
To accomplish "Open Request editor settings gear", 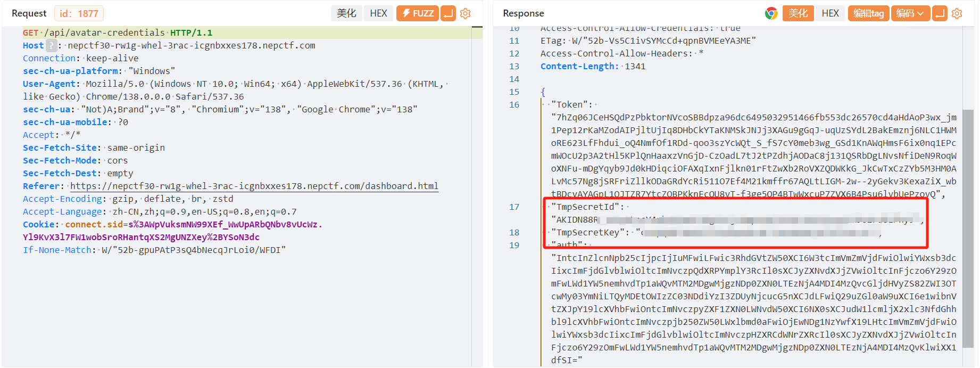I will (466, 13).
